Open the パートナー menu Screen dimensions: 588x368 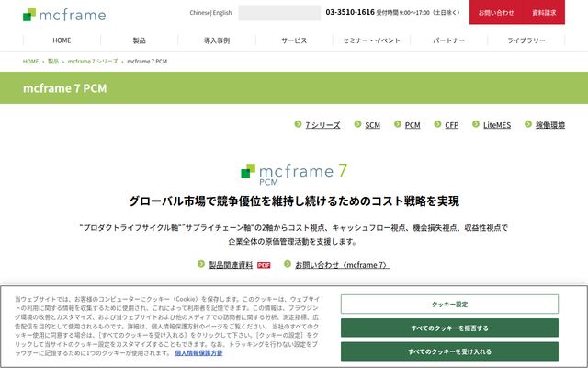pyautogui.click(x=449, y=40)
